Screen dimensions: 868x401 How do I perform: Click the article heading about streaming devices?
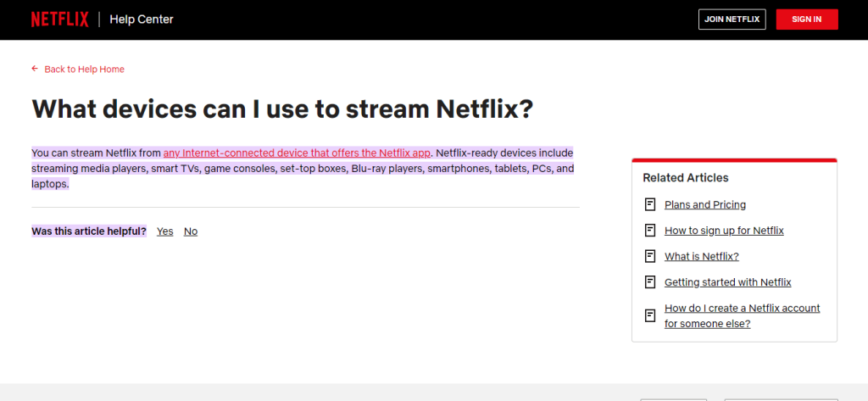pyautogui.click(x=282, y=109)
